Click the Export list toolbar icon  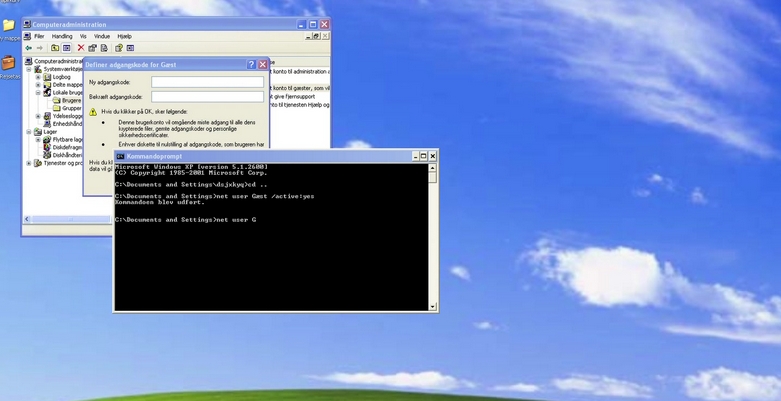[x=104, y=48]
